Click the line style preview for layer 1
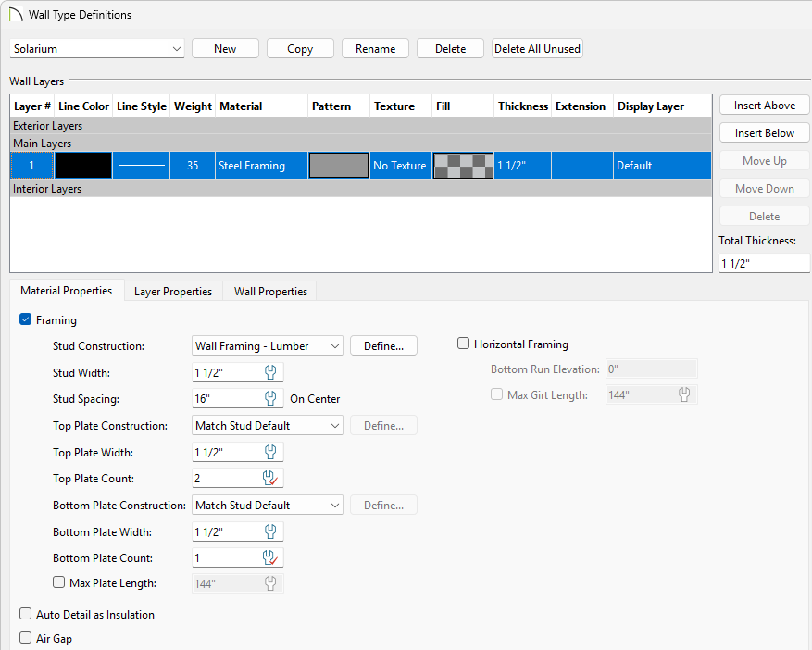Viewport: 812px width, 650px height. point(141,165)
